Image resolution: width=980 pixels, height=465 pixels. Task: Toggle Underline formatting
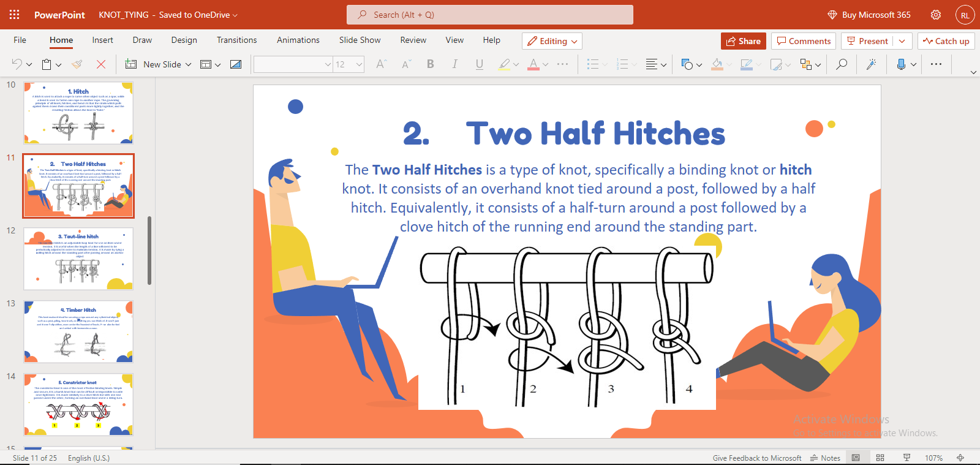point(480,64)
